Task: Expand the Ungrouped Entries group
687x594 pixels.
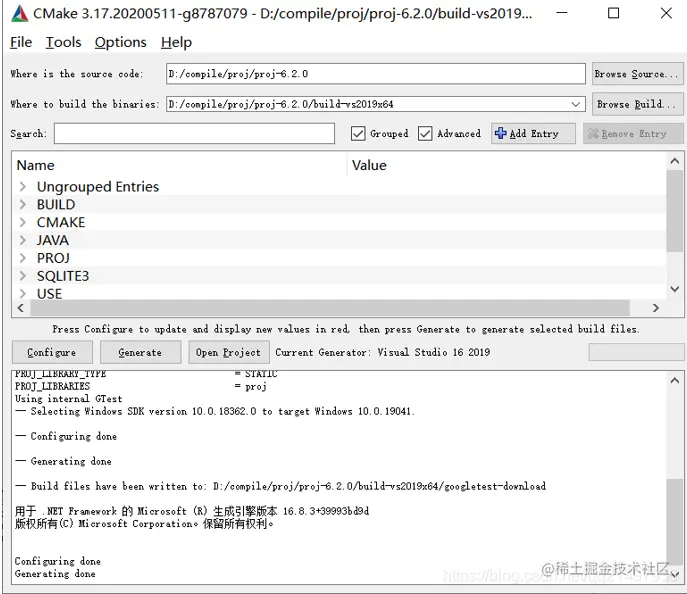Action: (x=23, y=187)
